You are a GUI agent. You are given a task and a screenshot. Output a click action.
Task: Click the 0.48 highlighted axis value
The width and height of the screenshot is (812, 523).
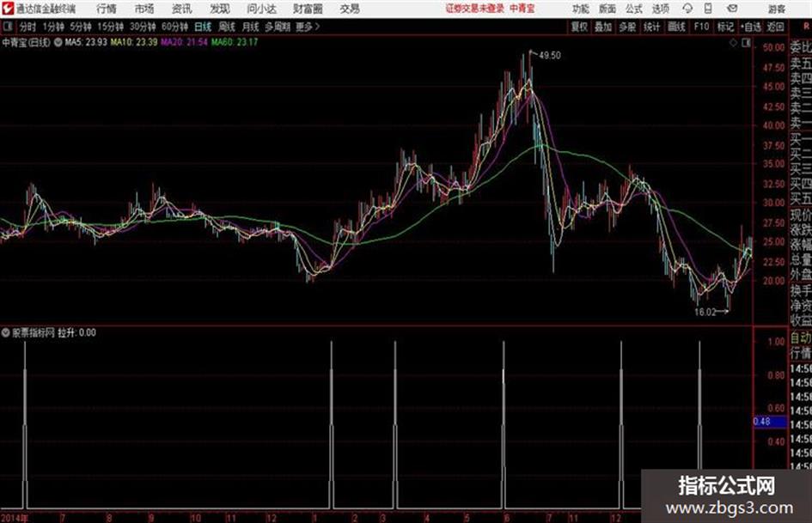click(x=762, y=422)
